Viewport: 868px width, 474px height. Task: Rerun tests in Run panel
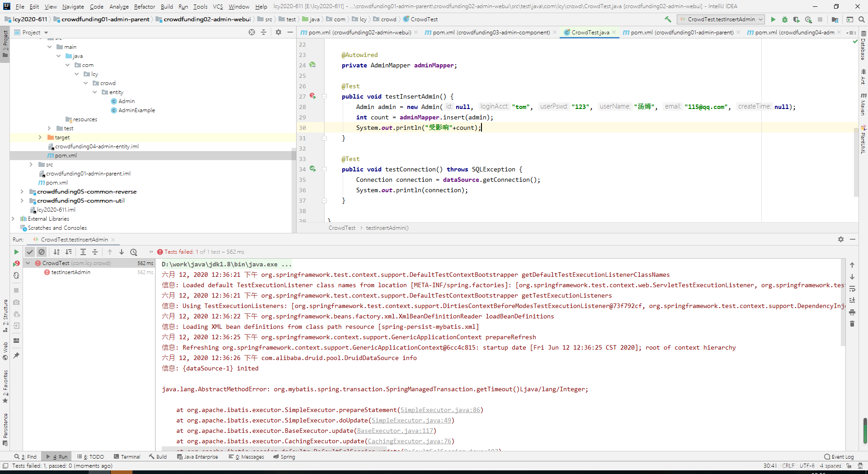[x=16, y=252]
